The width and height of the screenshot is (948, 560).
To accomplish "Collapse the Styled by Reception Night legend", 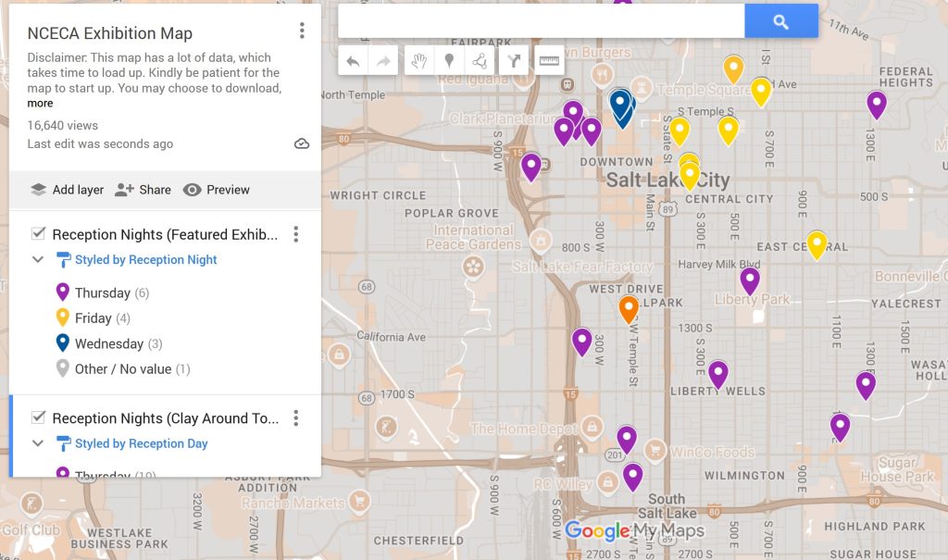I will [x=38, y=260].
